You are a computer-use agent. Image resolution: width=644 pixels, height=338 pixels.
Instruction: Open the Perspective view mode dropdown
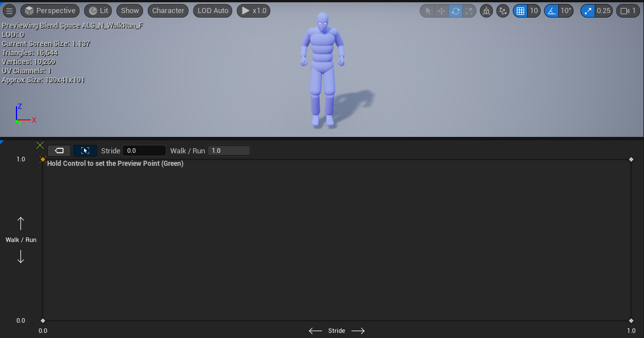[x=50, y=11]
